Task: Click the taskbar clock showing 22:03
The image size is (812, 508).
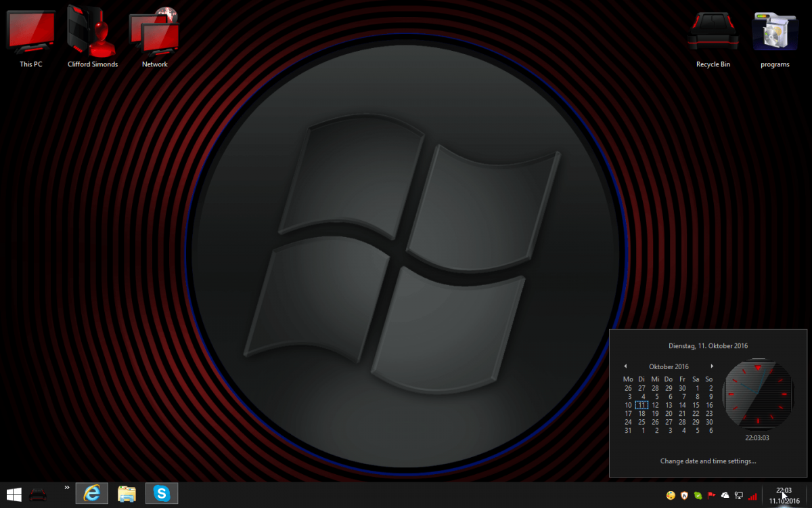Action: [784, 495]
